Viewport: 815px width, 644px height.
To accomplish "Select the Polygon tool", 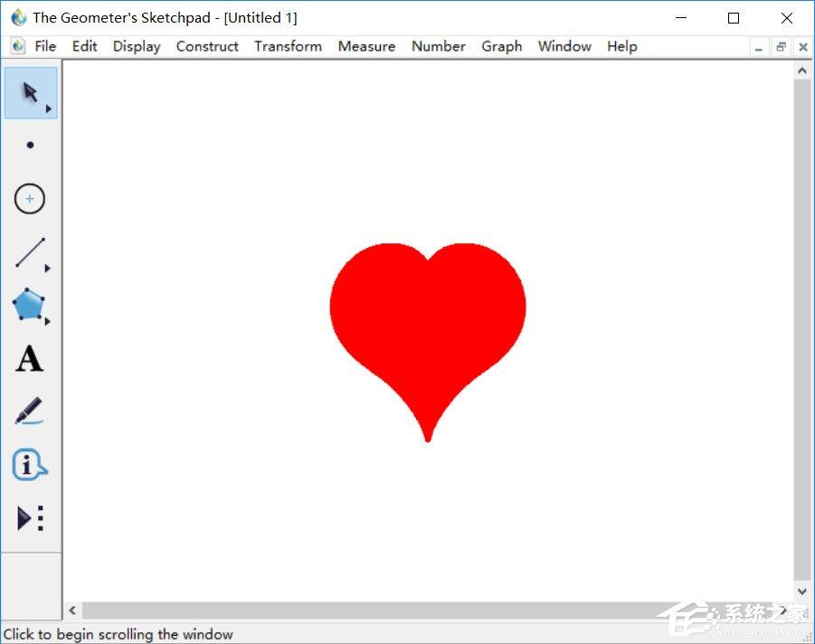I will [29, 306].
